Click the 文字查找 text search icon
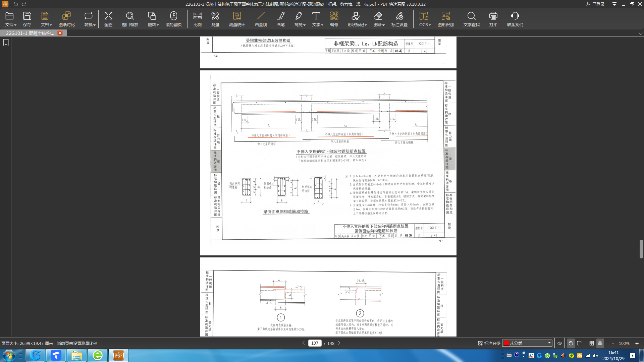 (x=471, y=19)
